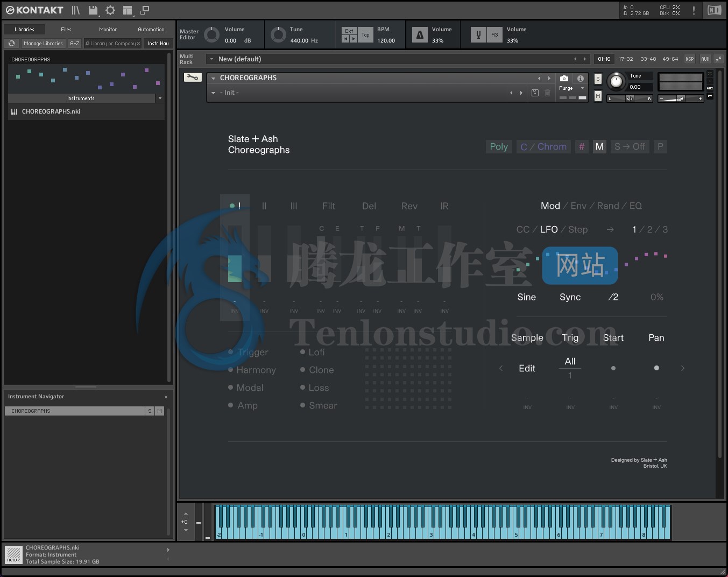Image resolution: width=728 pixels, height=577 pixels.
Task: Mute CHOREOGRAPHS in Instrument Navigator
Action: pos(160,411)
